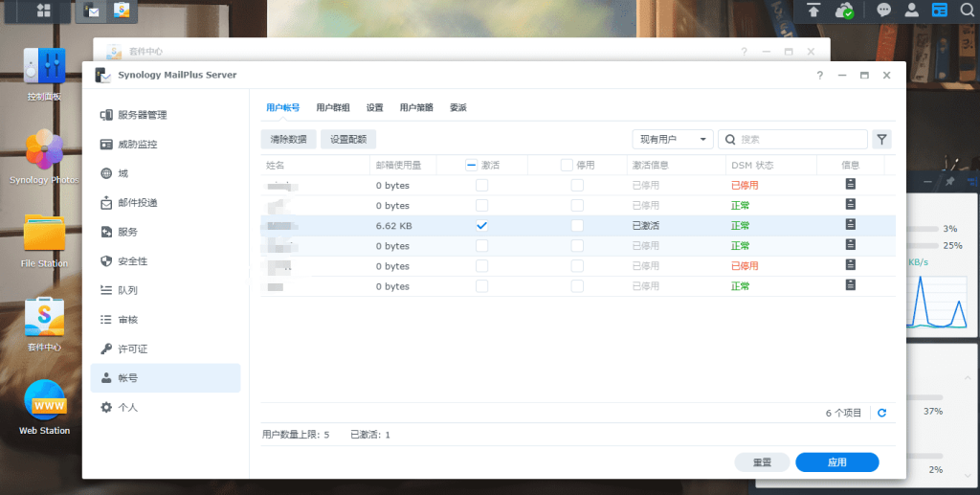Click the 应用 button
Screen dimensions: 980x495
[836, 462]
